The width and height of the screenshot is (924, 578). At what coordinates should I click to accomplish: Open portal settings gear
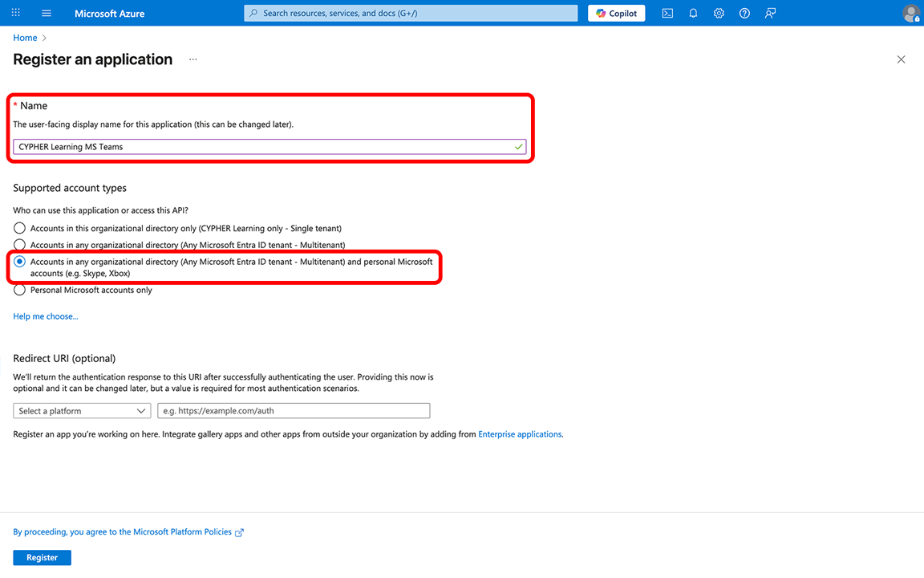[719, 13]
